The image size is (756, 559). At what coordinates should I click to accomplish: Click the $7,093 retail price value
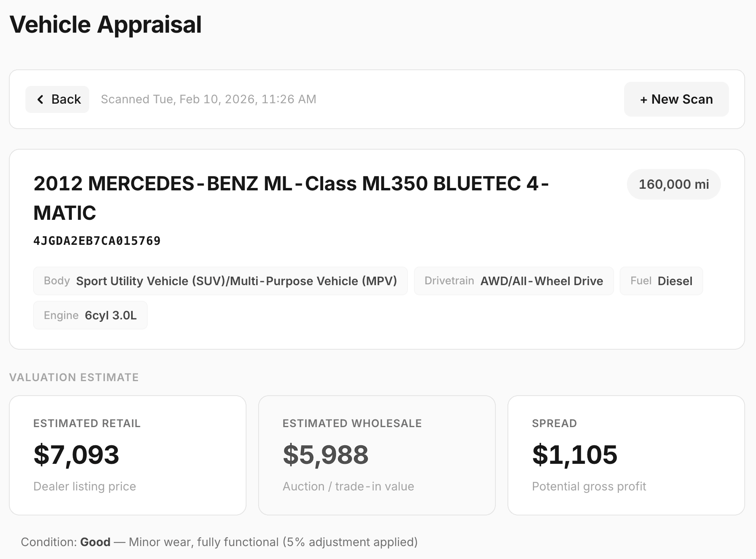pyautogui.click(x=76, y=455)
